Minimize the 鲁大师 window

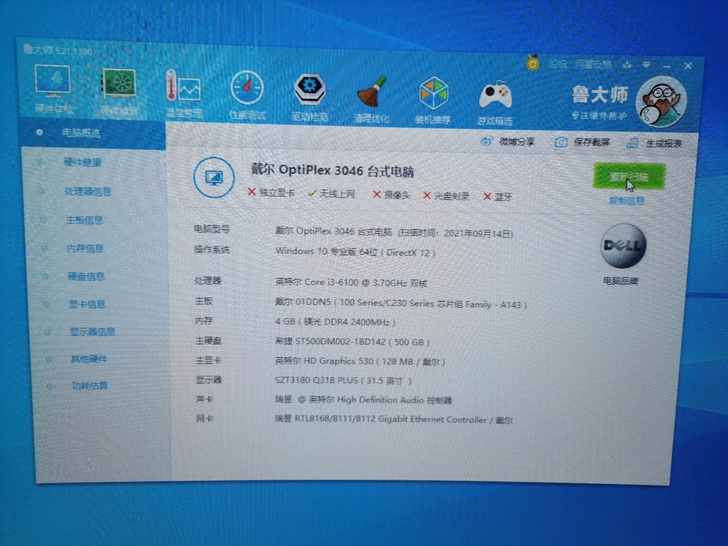pos(667,66)
